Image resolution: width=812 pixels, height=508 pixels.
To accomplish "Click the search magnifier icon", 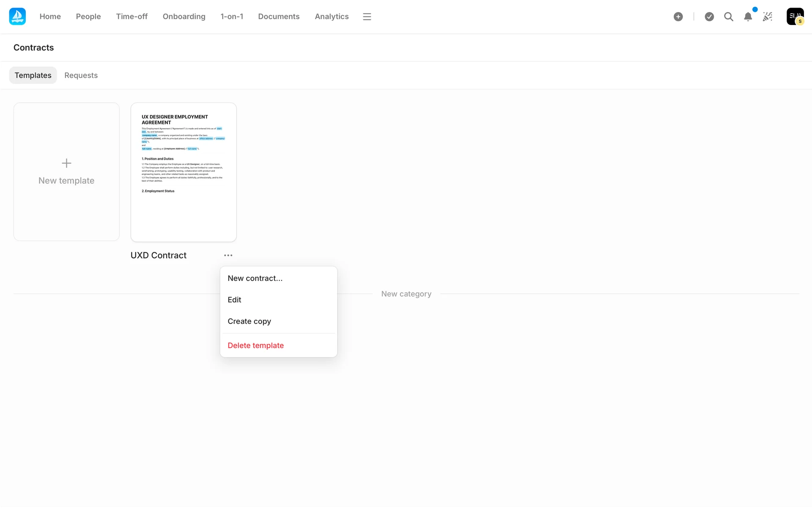I will (x=728, y=17).
